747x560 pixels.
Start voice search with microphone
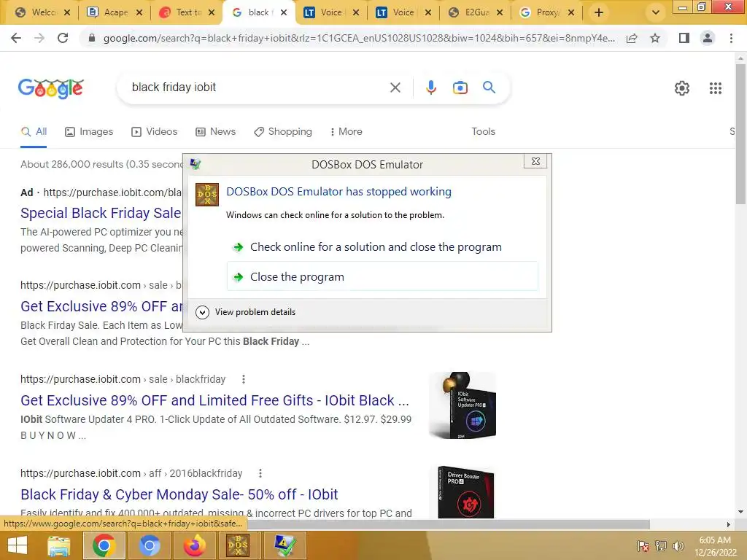(x=430, y=87)
